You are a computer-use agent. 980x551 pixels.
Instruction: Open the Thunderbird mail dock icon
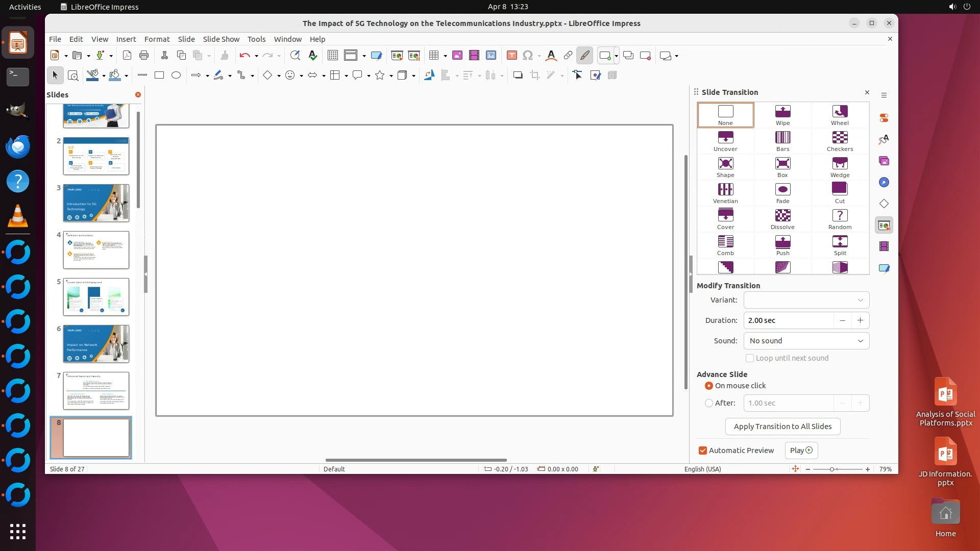tap(18, 147)
